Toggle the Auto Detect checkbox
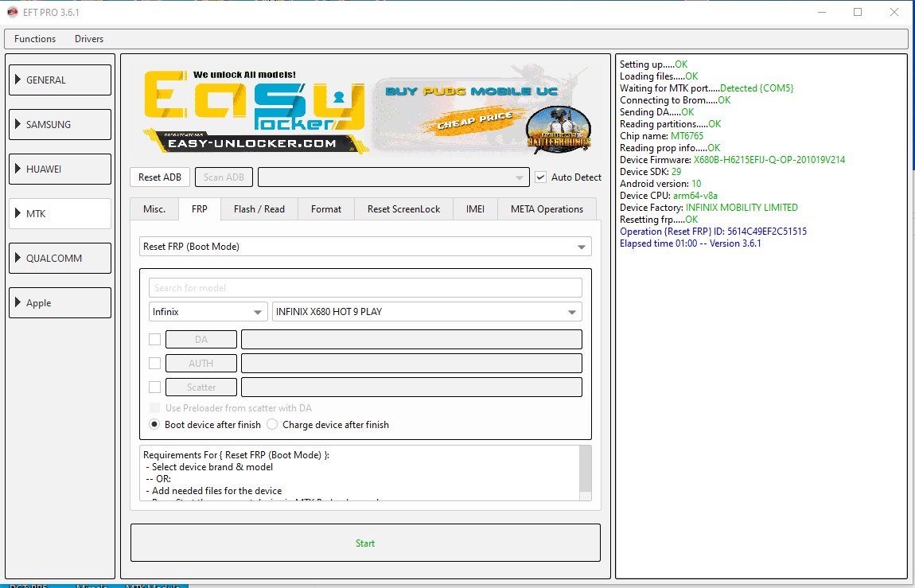The image size is (915, 588). (x=540, y=177)
